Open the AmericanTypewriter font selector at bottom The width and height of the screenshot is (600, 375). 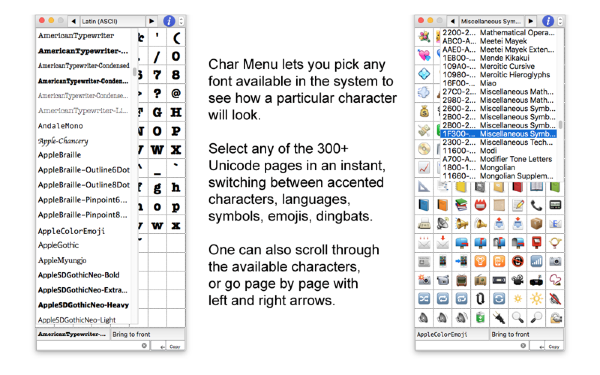click(x=73, y=334)
